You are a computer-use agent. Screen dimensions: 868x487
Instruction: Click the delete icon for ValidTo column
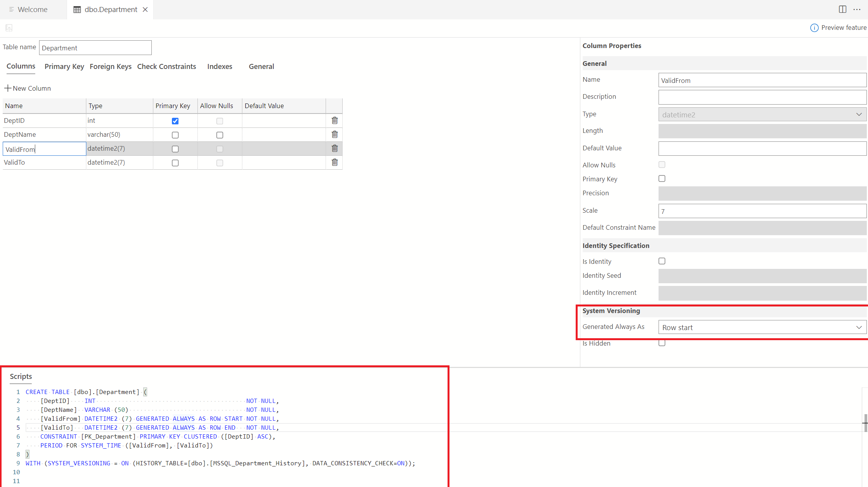[x=334, y=162]
